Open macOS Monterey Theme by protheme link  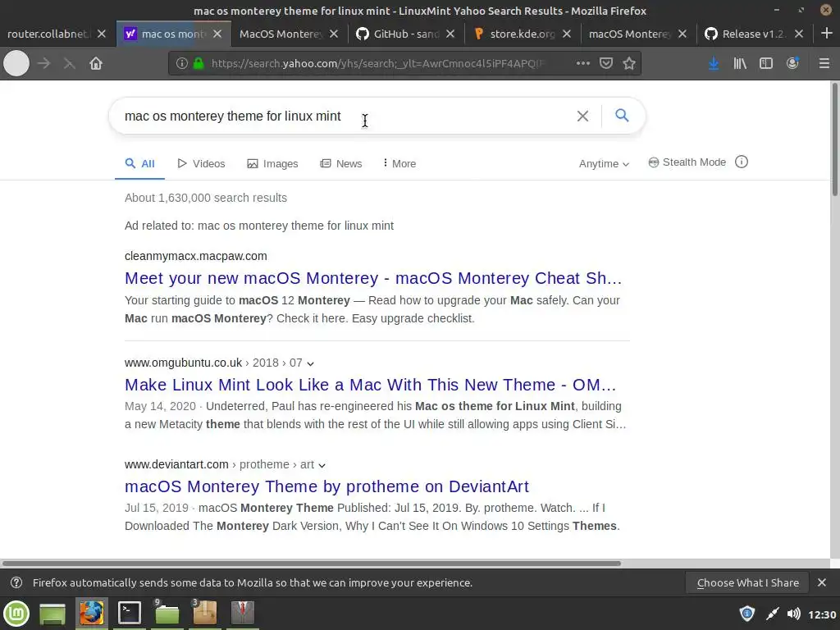326,486
